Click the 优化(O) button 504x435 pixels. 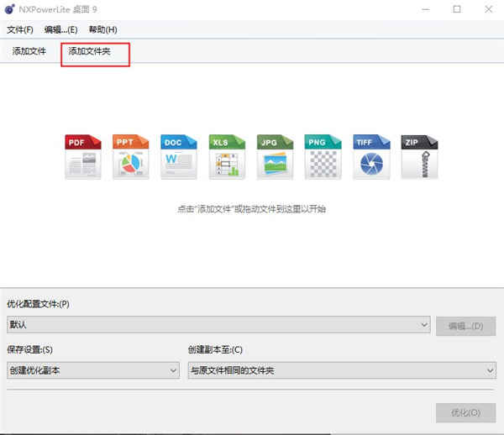point(465,412)
